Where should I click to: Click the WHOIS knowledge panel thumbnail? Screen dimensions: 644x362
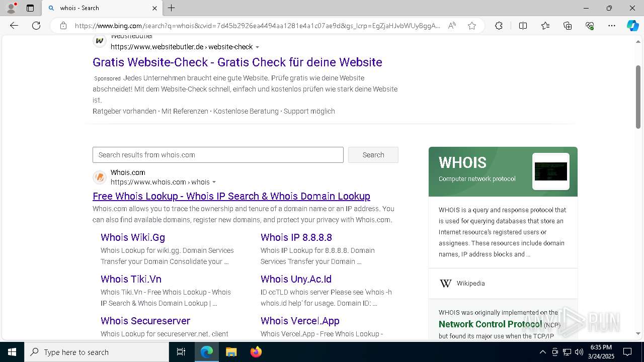(551, 171)
